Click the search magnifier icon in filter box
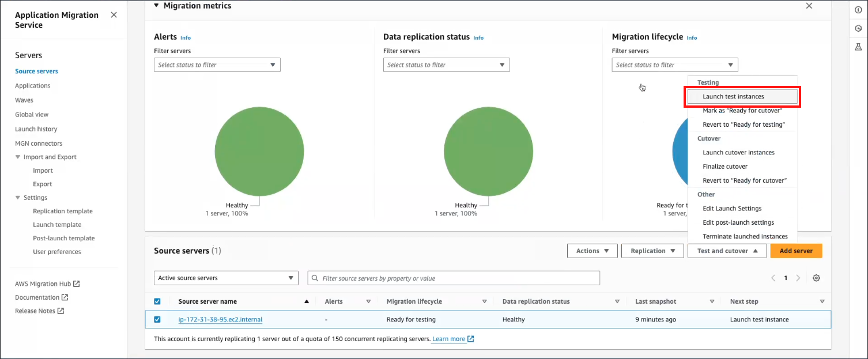 click(315, 278)
